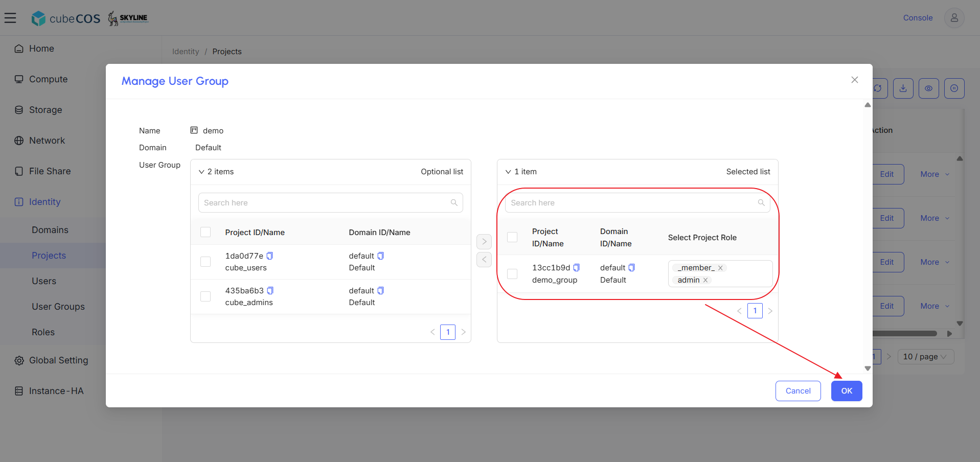980x462 pixels.
Task: Click horizontal scrollbar of background table
Action: (905, 334)
